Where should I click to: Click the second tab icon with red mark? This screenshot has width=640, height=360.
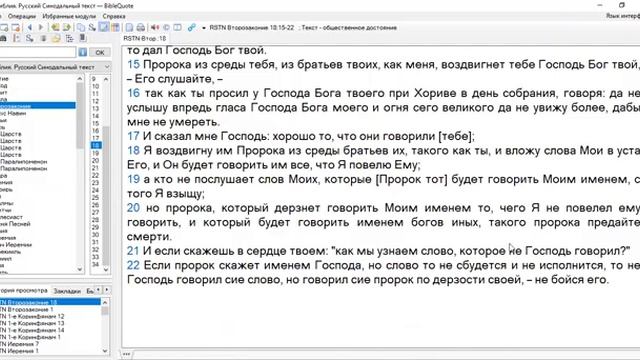[16, 27]
